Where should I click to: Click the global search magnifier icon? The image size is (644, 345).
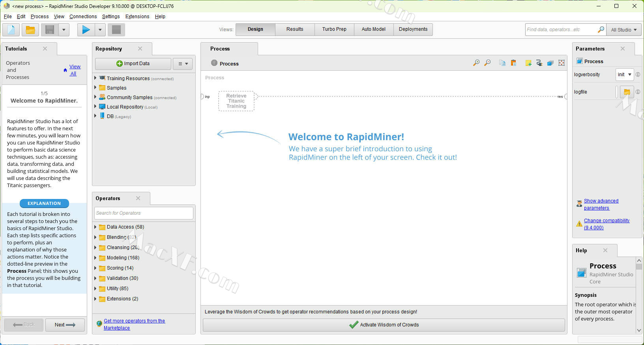click(601, 30)
